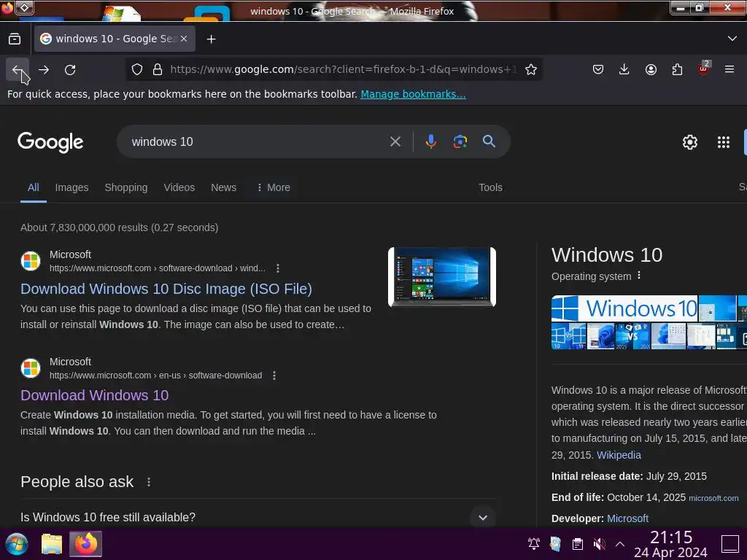Open the Firefox View icon in the tab bar
The height and width of the screenshot is (560, 747).
click(15, 39)
